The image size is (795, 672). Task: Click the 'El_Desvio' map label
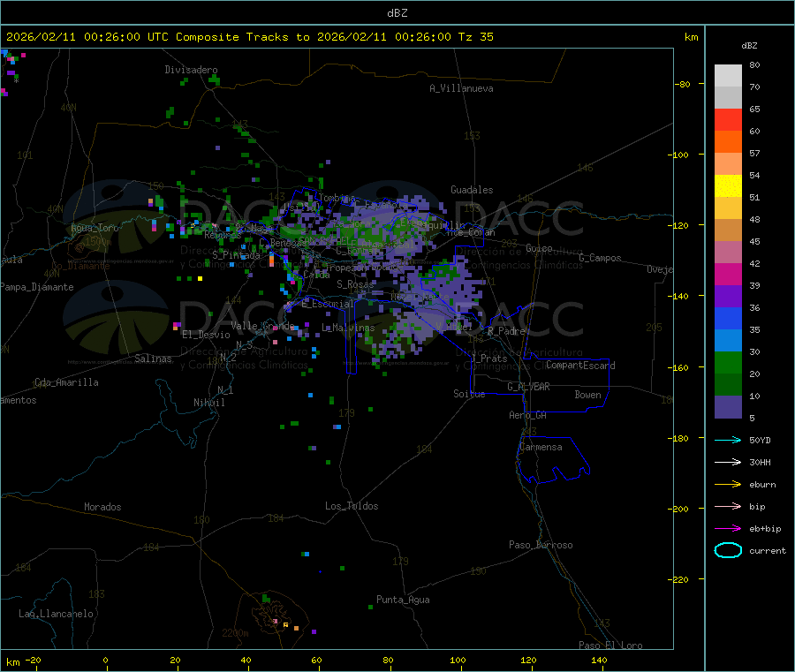pos(206,335)
